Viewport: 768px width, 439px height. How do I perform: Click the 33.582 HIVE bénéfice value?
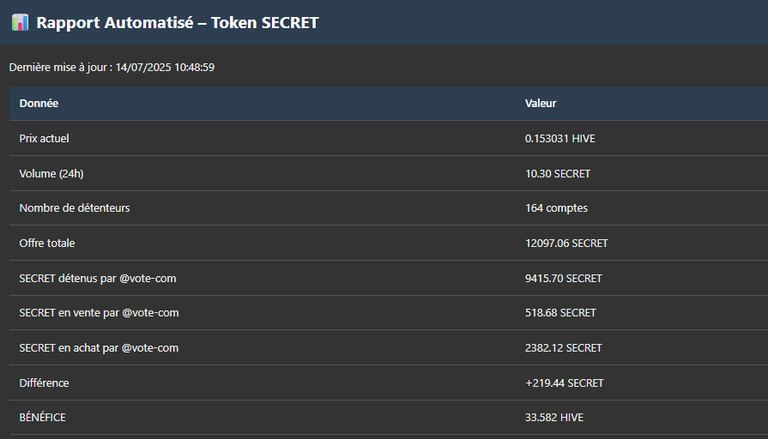tap(554, 417)
